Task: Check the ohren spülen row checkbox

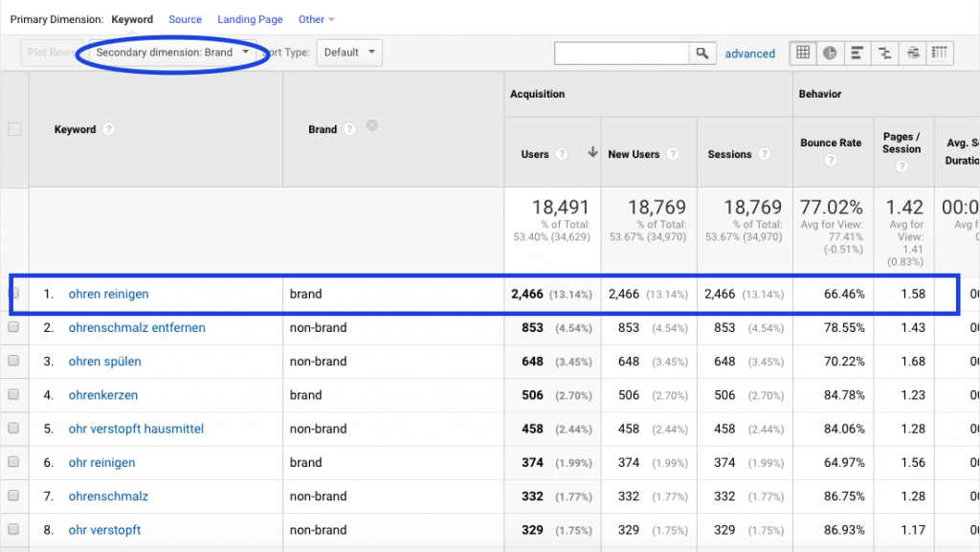Action: pyautogui.click(x=13, y=361)
